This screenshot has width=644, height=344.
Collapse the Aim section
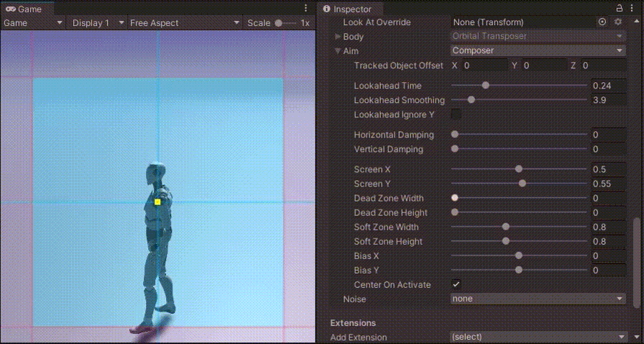tap(338, 51)
